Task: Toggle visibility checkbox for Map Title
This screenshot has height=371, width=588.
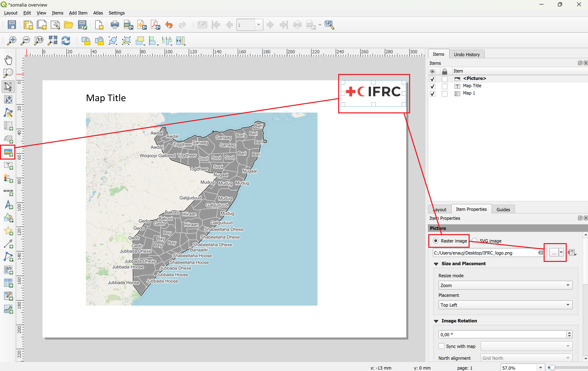Action: pos(432,86)
